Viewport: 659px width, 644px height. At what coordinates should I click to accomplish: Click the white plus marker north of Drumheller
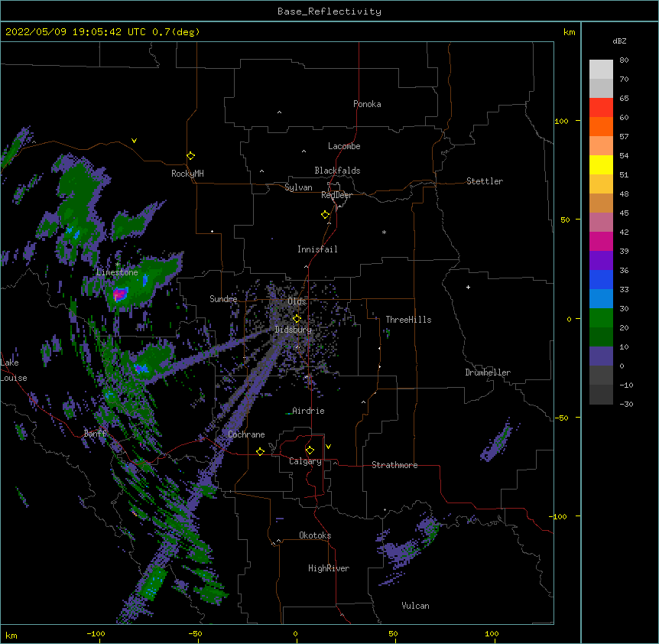tap(468, 287)
